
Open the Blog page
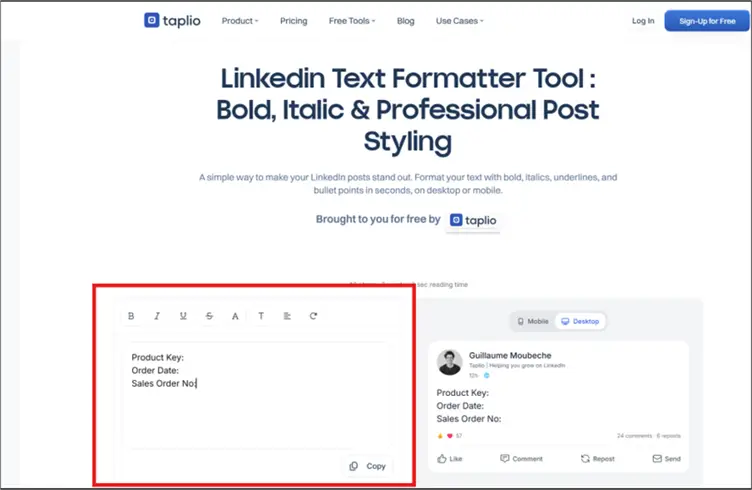(406, 21)
